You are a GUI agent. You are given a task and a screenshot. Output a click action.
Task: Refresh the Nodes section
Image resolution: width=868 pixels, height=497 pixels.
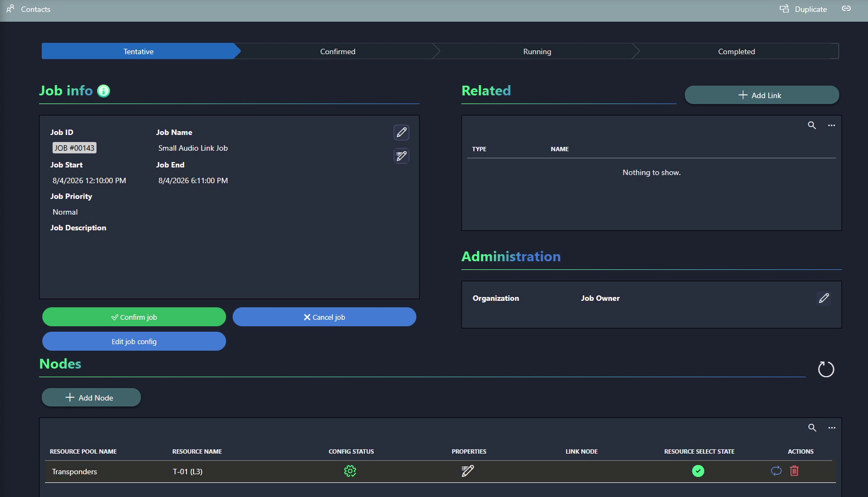pos(826,370)
